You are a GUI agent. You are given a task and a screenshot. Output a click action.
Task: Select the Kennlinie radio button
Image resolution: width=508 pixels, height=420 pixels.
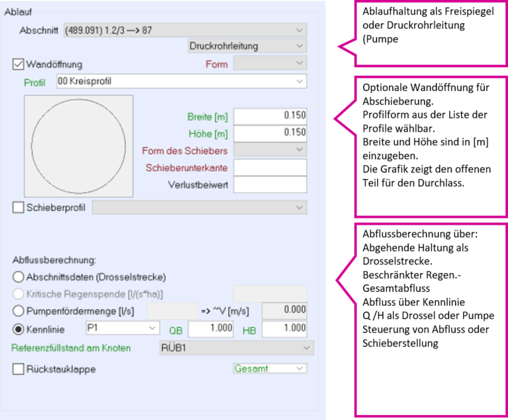pos(19,328)
